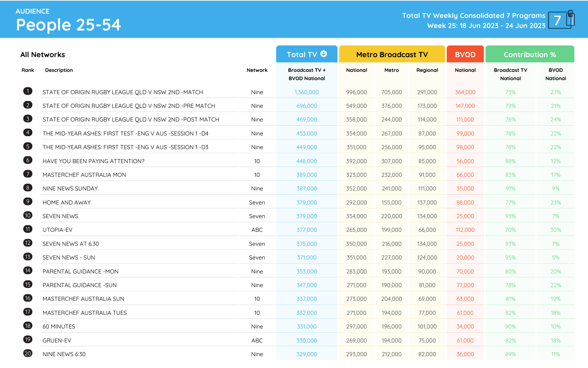This screenshot has width=588, height=368.
Task: Open the Contribution % header tab
Action: [x=529, y=55]
